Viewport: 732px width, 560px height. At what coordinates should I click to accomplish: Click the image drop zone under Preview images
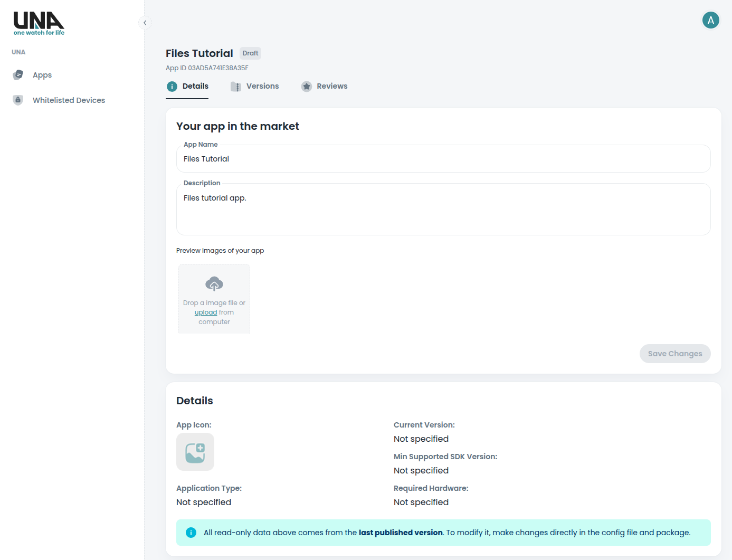tap(214, 298)
